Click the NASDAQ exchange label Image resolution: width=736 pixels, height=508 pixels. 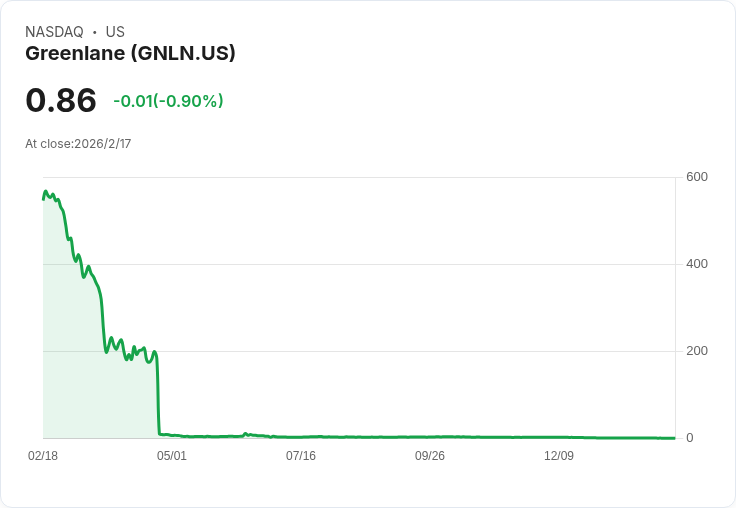(x=54, y=32)
